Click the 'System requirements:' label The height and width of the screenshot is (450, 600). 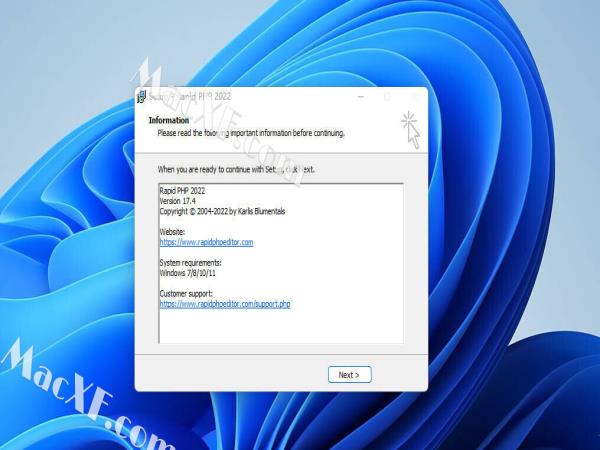[191, 263]
